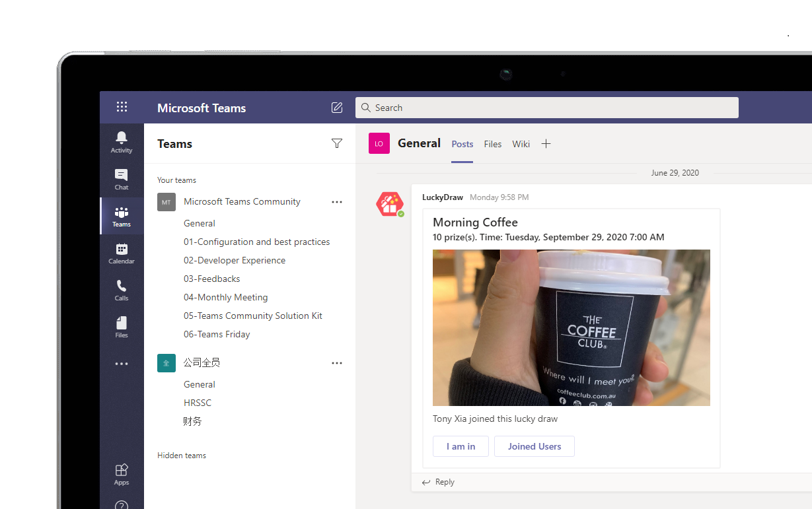Join the draw with I am in
Image resolution: width=812 pixels, height=509 pixels.
point(461,446)
